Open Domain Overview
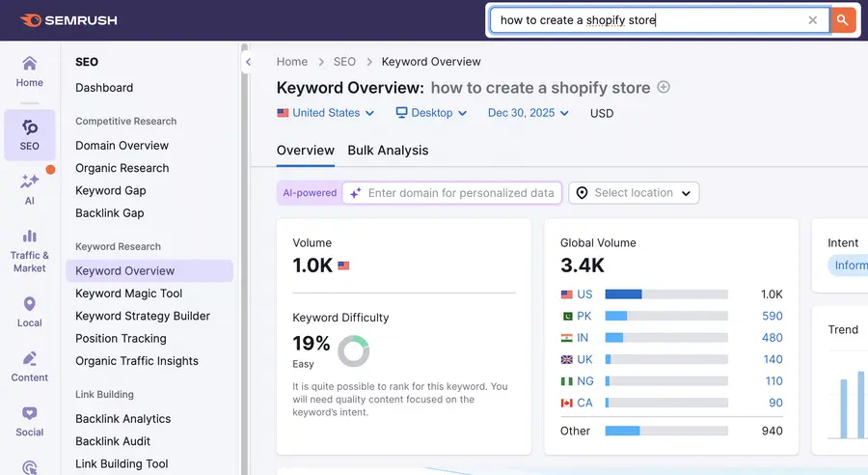The height and width of the screenshot is (475, 868). (x=122, y=146)
